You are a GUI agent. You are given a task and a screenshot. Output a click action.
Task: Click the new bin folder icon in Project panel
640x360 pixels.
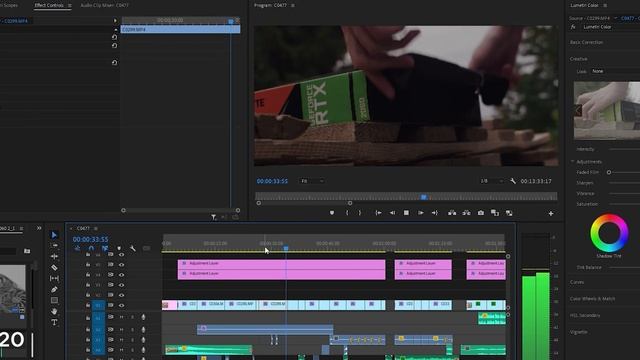27,251
